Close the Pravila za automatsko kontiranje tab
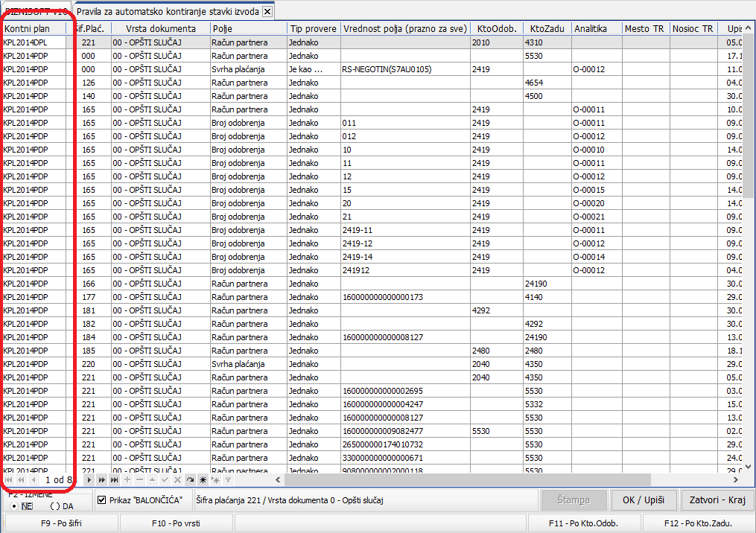Viewport: 756px width, 533px height. 267,12
